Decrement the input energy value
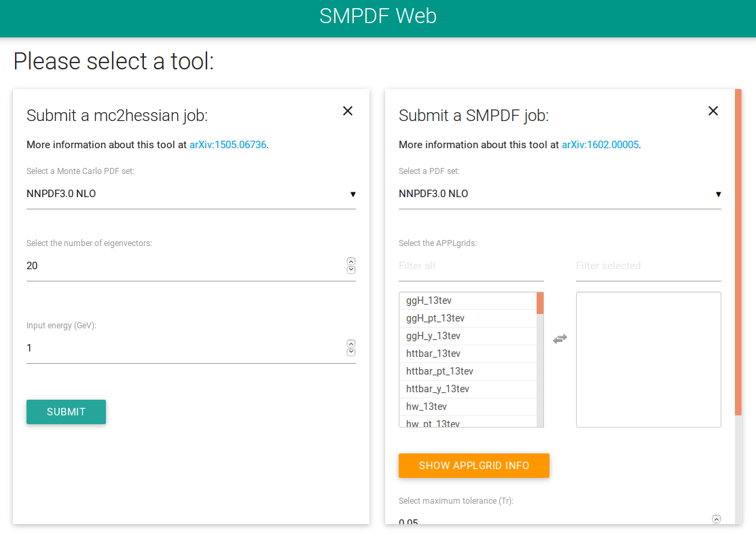The height and width of the screenshot is (535, 756). click(x=351, y=352)
